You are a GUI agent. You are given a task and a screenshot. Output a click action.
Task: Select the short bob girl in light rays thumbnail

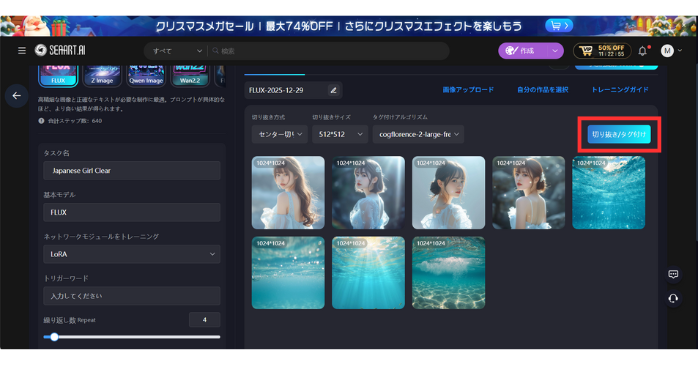(x=368, y=192)
